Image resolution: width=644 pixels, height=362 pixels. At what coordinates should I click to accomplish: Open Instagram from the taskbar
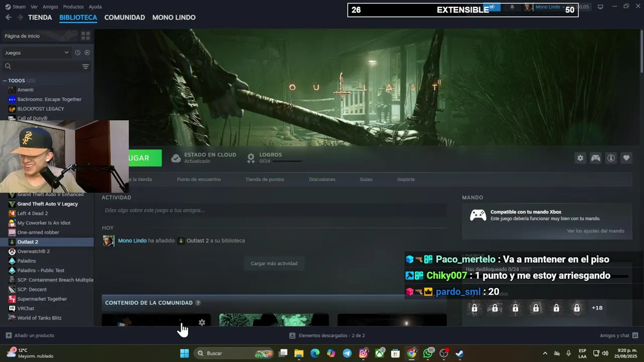click(x=363, y=353)
